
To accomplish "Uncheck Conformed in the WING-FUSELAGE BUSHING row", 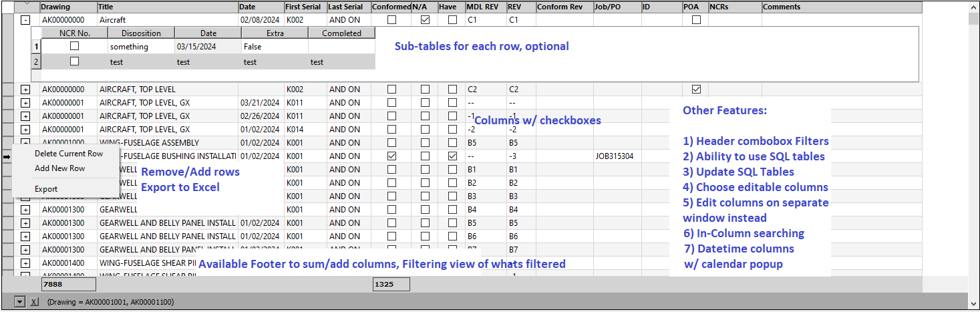I will coord(391,156).
